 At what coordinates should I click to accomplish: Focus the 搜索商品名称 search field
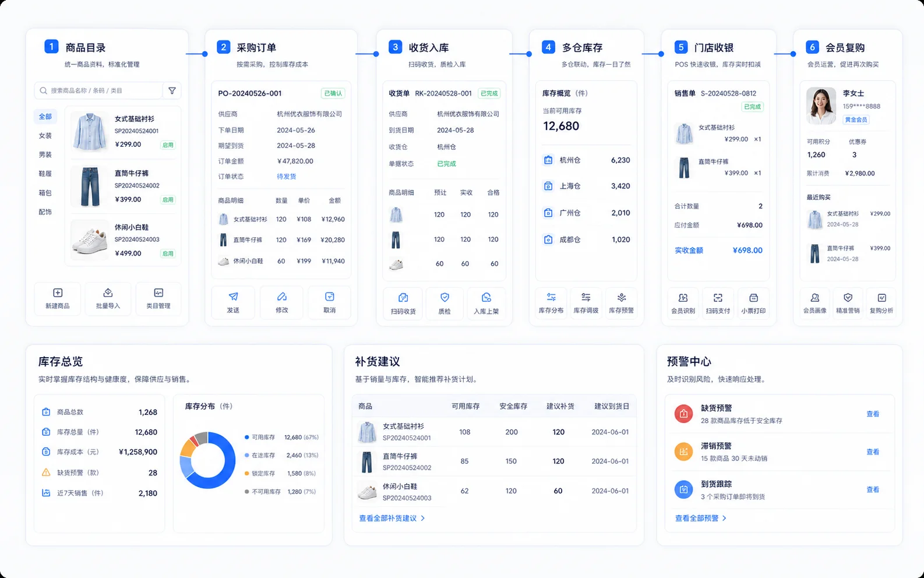(x=98, y=90)
